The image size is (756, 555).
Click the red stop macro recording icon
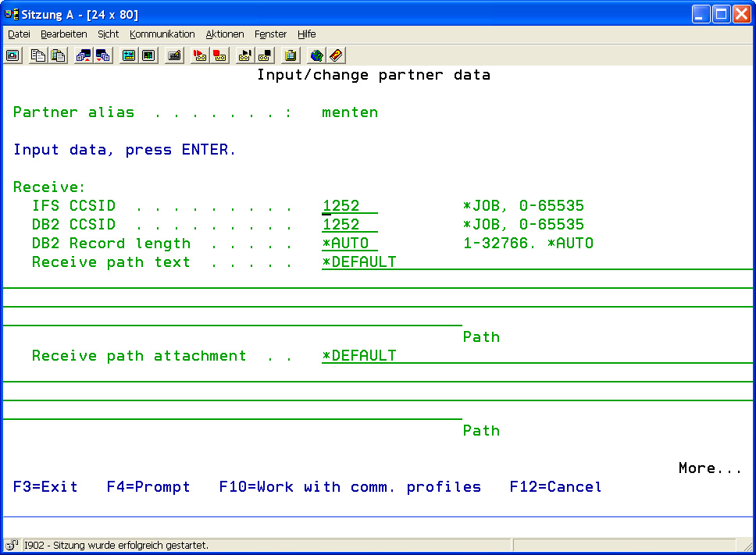219,55
